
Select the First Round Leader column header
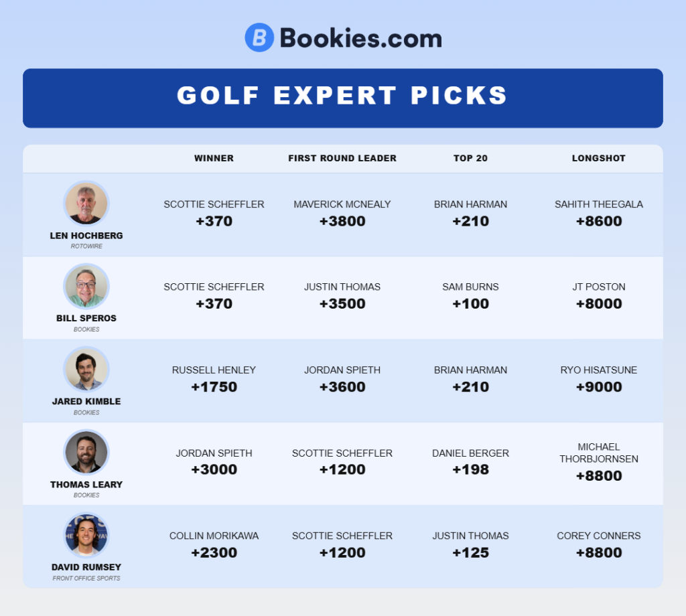coord(342,159)
